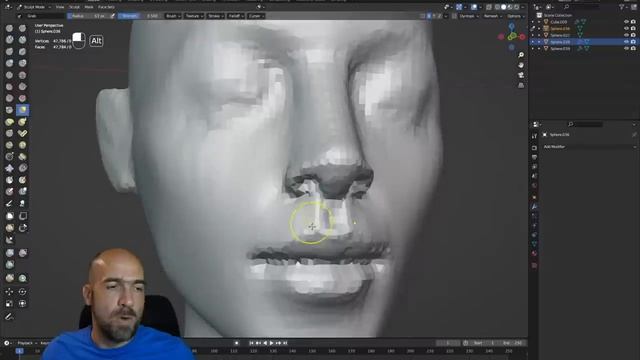Jump to the timeline start frame
Screen dimensions: 640x360
(x=251, y=343)
